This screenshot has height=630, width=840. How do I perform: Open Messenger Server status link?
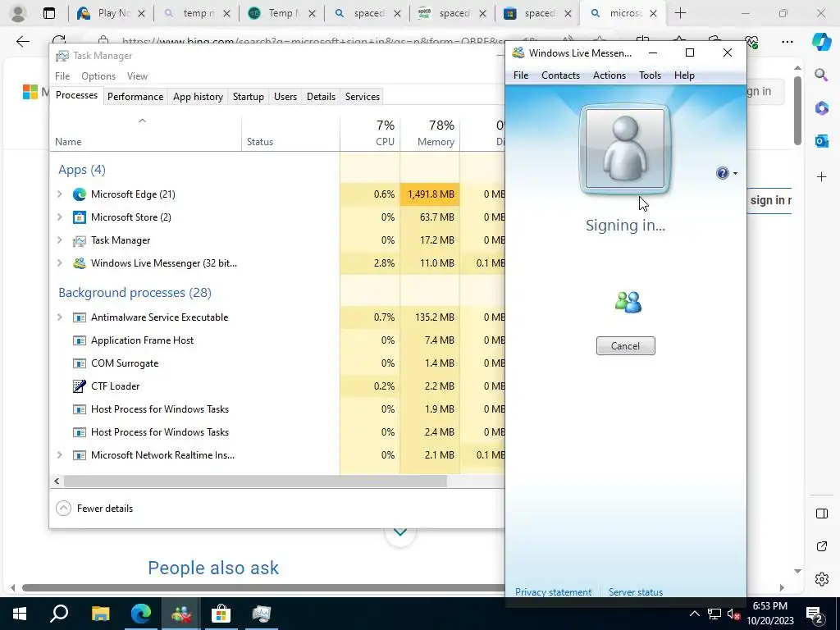click(x=636, y=592)
